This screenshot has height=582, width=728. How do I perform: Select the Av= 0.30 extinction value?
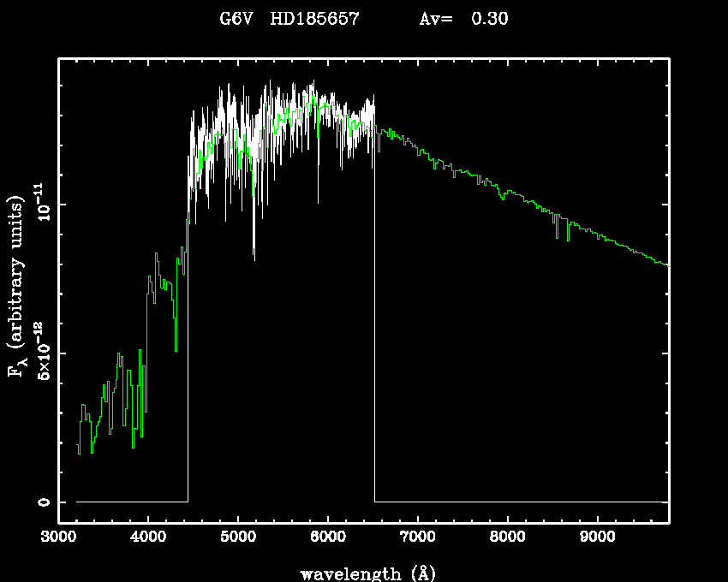point(463,19)
